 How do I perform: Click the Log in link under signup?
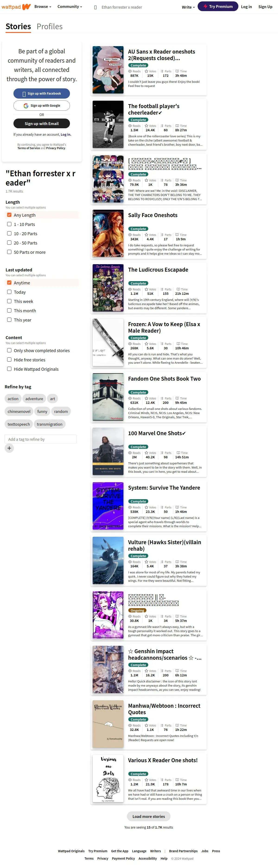point(66,135)
